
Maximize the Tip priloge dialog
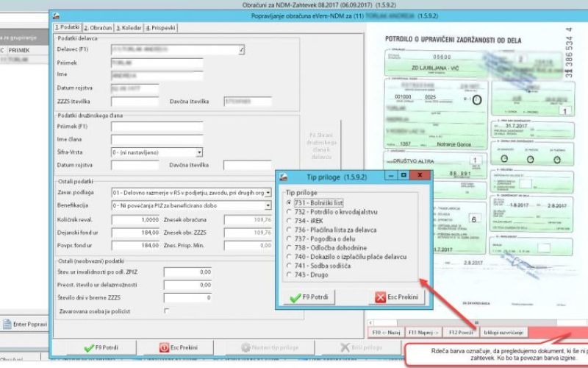click(x=404, y=175)
